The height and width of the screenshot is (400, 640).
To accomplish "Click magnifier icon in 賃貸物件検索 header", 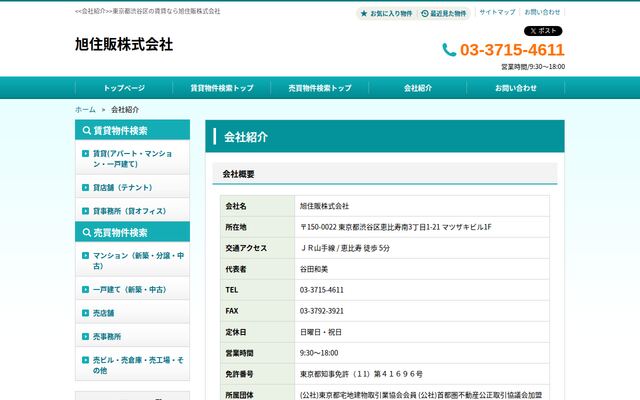I will [x=87, y=130].
